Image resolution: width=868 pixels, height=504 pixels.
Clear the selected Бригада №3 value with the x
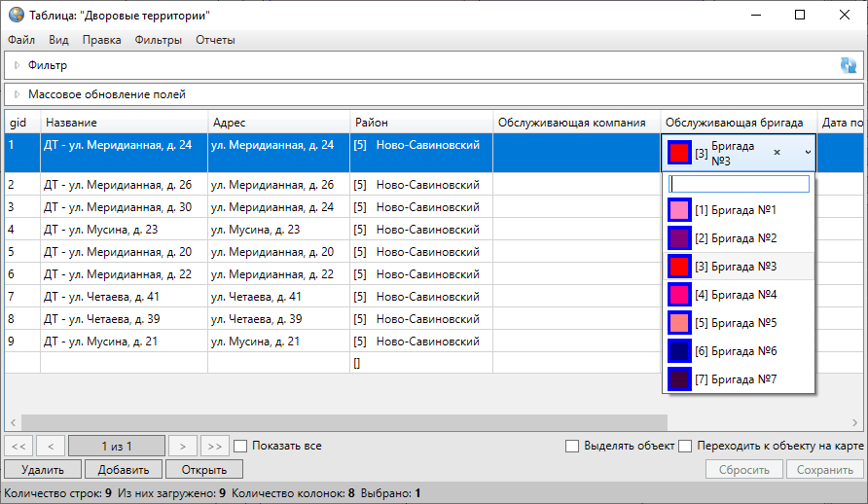tap(777, 153)
